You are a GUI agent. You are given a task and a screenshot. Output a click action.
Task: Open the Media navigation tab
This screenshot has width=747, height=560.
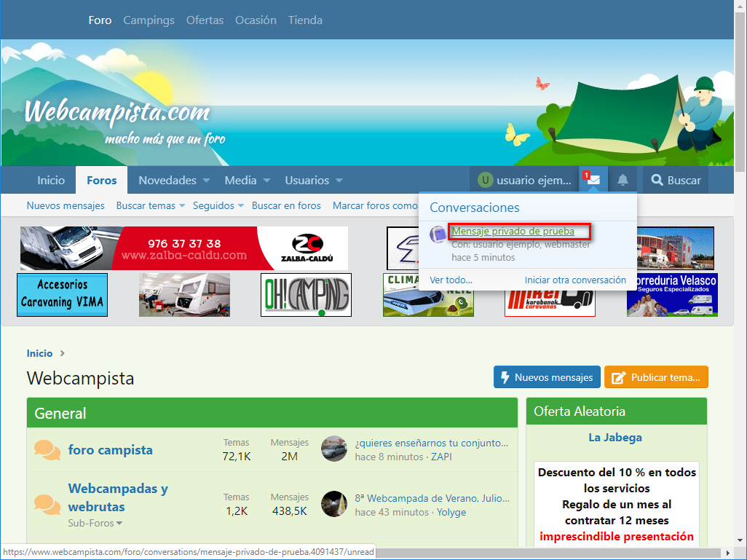click(240, 180)
